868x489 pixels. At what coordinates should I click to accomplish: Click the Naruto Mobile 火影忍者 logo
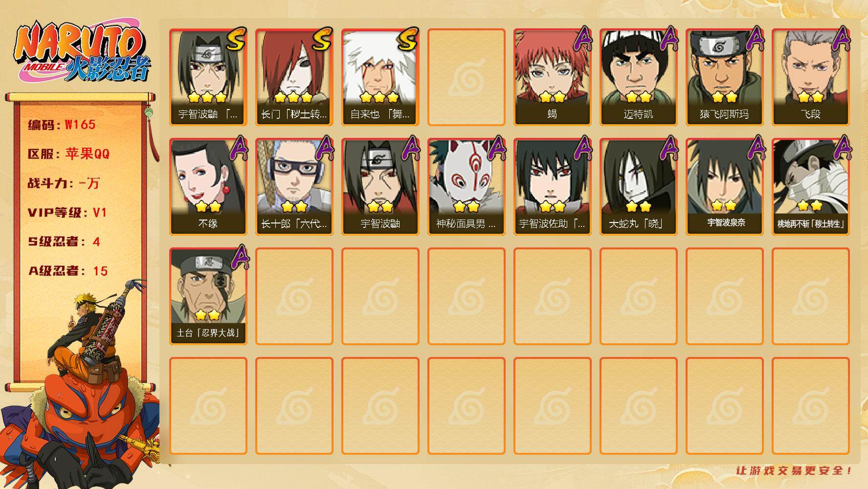[x=82, y=53]
